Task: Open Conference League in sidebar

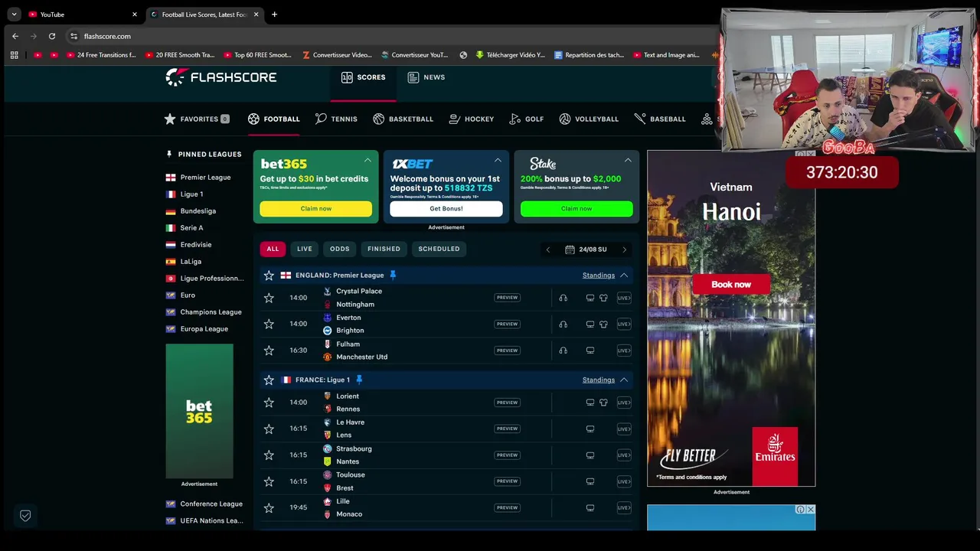Action: [211, 504]
